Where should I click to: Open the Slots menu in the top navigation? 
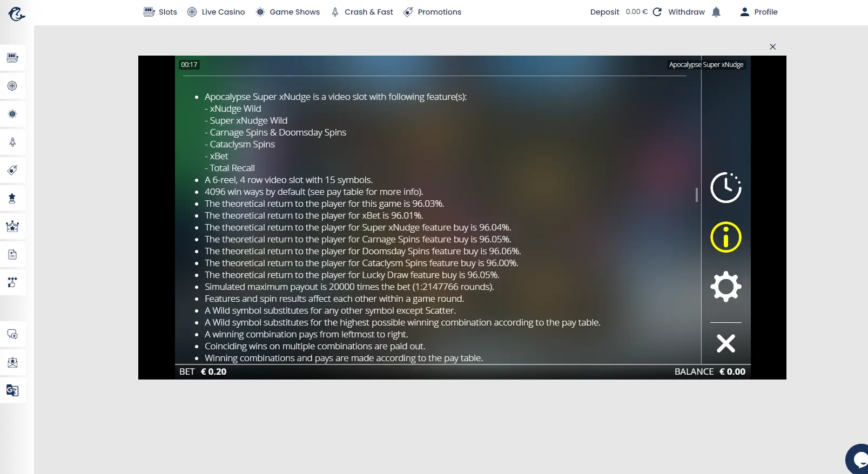click(160, 12)
